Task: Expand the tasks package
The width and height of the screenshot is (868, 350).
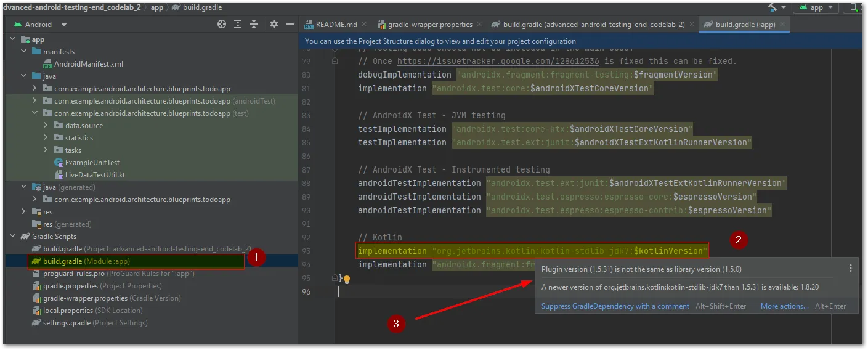Action: (46, 150)
